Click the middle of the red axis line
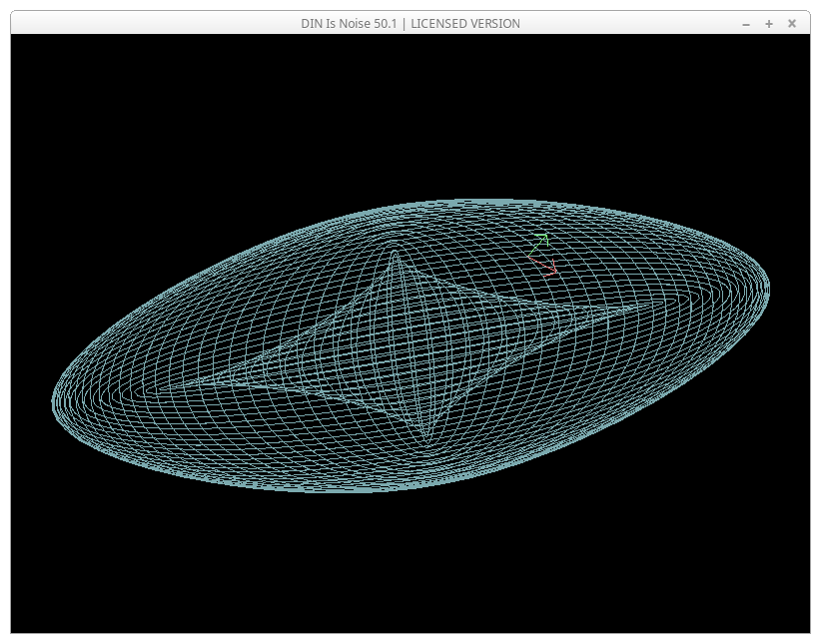This screenshot has height=644, width=821. pyautogui.click(x=541, y=264)
